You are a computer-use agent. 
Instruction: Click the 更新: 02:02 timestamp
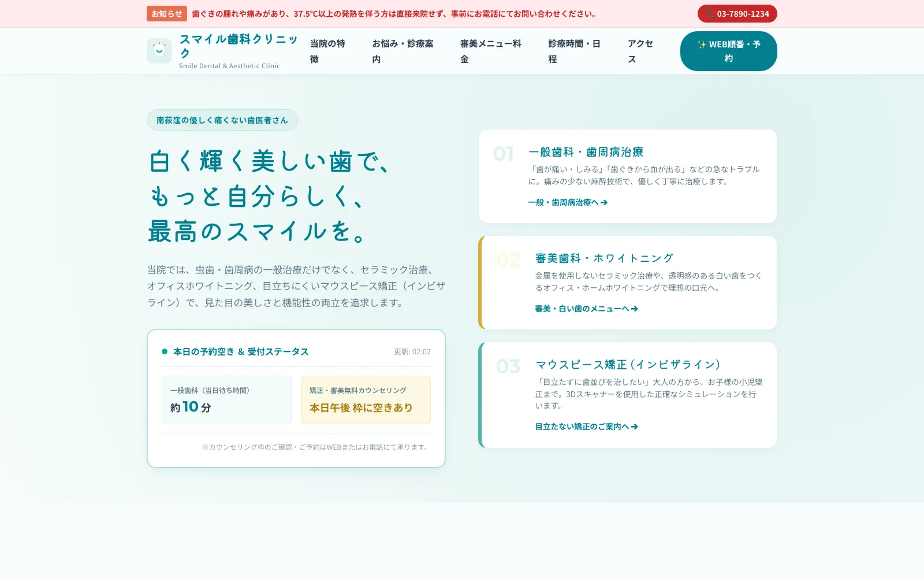coord(412,351)
